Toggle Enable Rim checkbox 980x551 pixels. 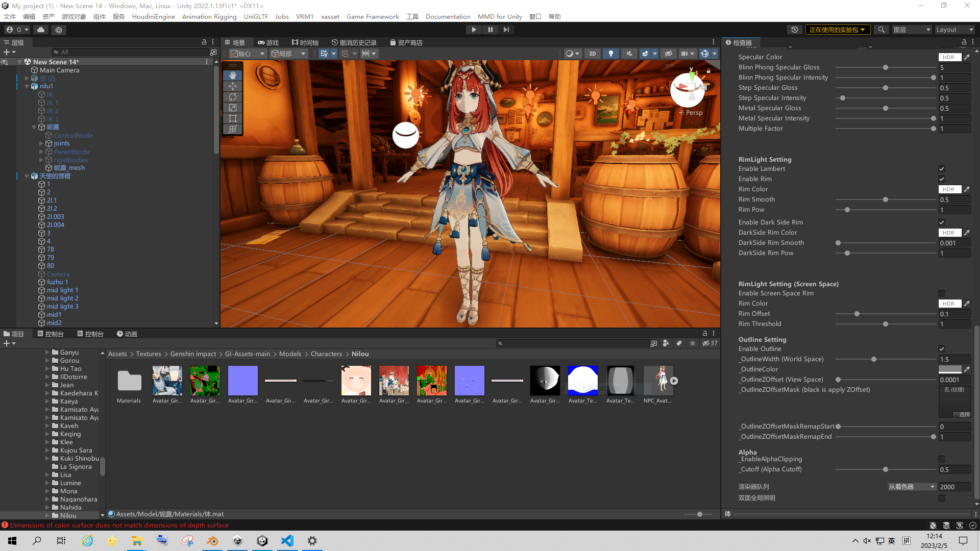[x=942, y=179]
